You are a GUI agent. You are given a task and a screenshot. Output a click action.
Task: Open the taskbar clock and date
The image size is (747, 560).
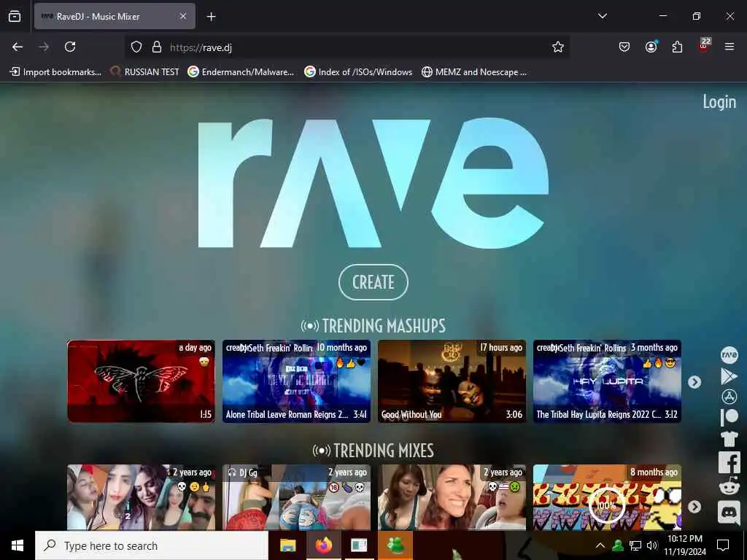coord(685,545)
